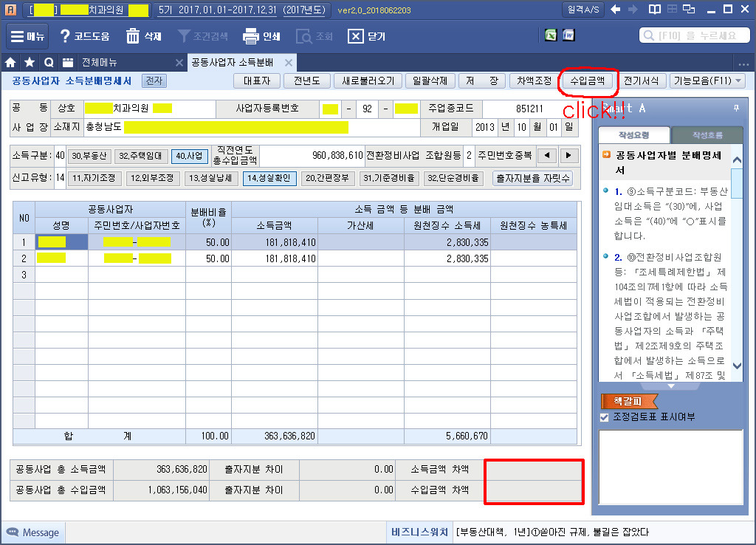The image size is (756, 545).
Task: Select filing type 14.성실확인
Action: click(x=269, y=179)
